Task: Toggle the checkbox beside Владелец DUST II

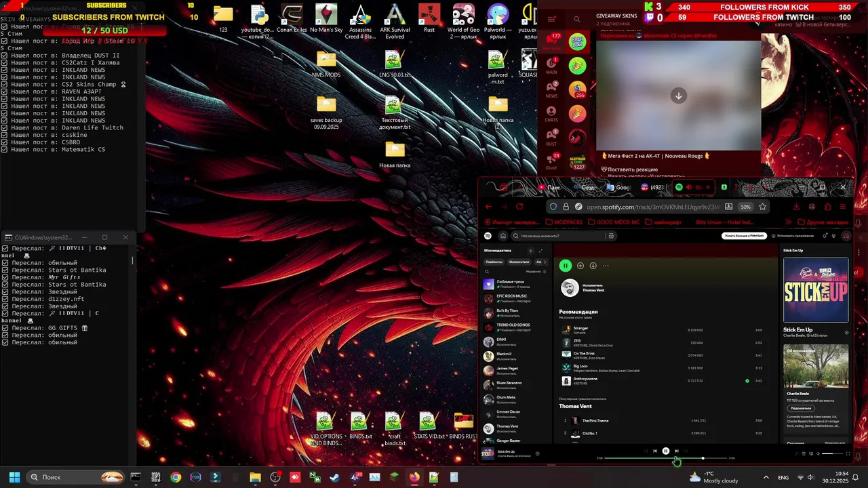Action: [x=5, y=56]
